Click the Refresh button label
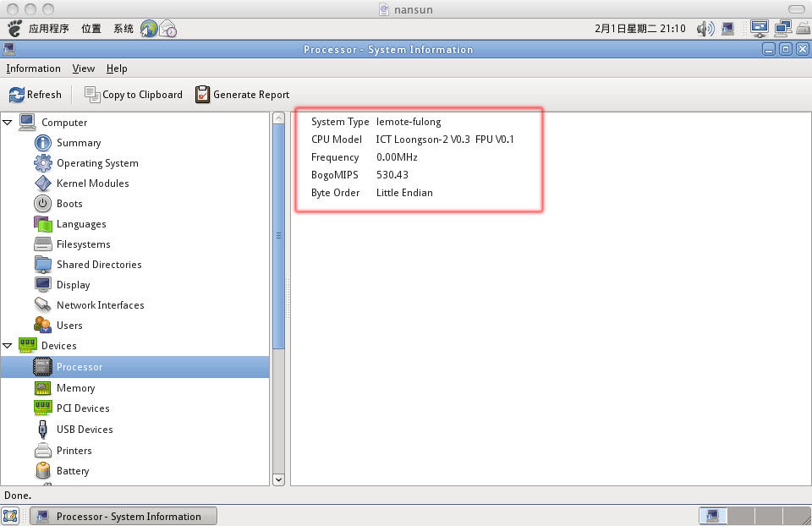Screen dimensions: 812x526 [x=44, y=95]
